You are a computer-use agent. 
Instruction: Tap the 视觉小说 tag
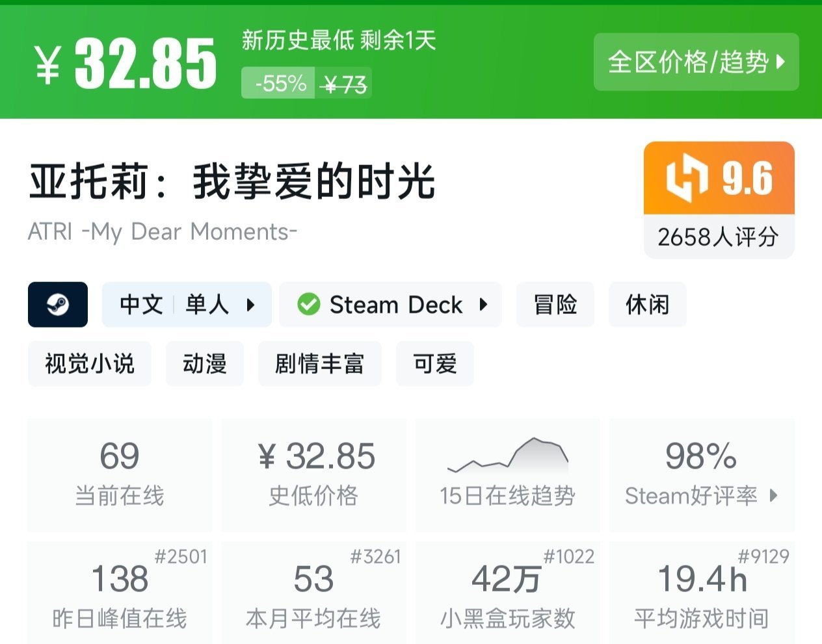tap(90, 364)
